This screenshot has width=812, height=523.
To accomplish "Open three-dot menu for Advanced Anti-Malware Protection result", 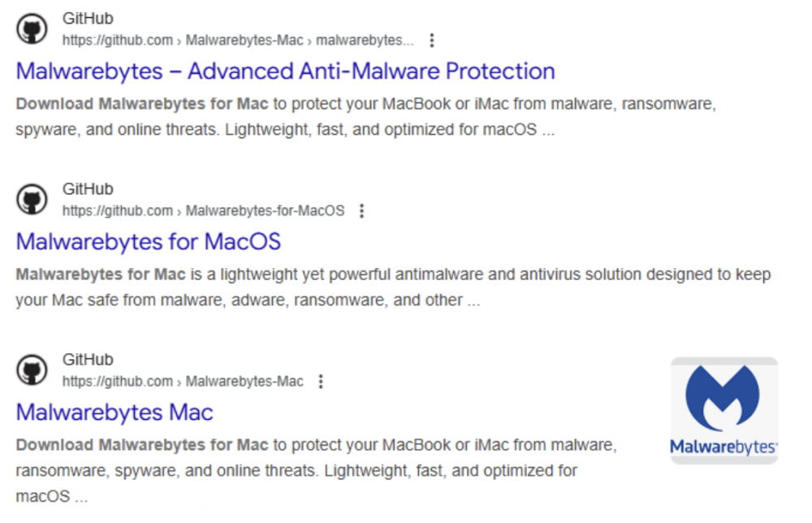I will (432, 40).
